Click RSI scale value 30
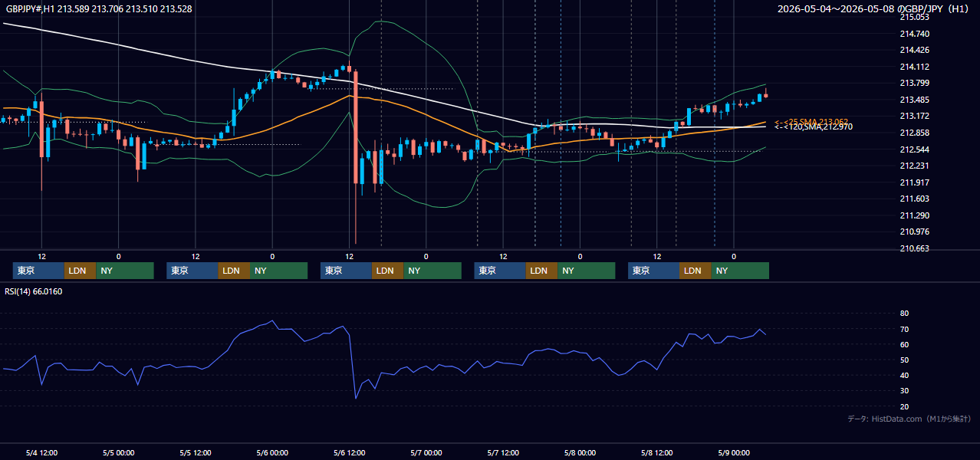 [904, 391]
